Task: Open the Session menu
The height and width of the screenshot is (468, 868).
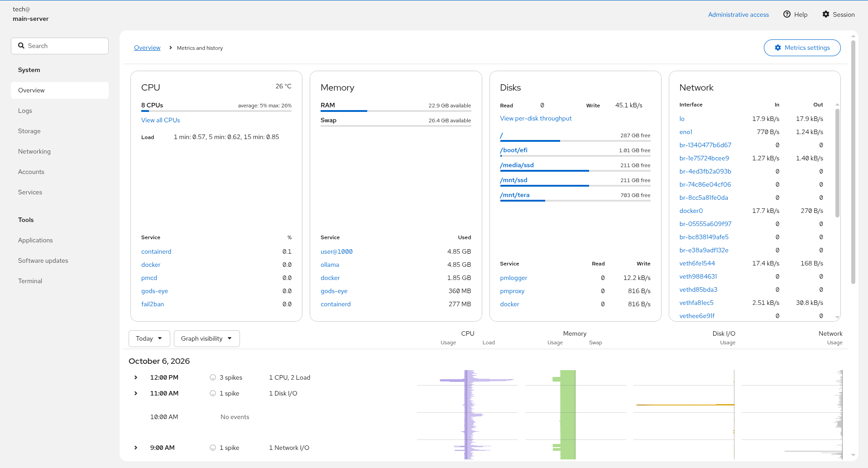Action: 839,14
